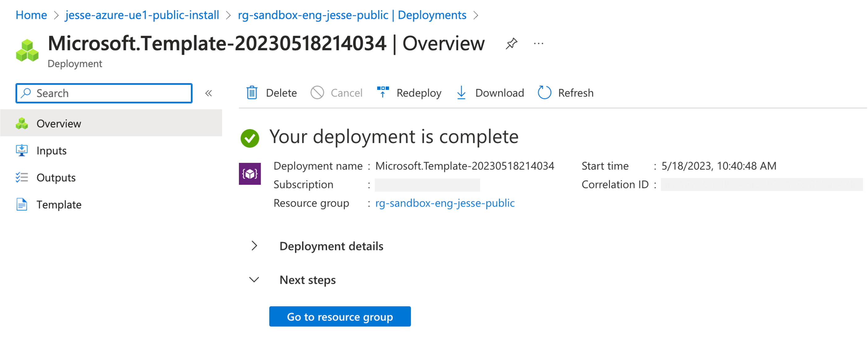The image size is (868, 340).
Task: Click 'Your deployment is complete' heading
Action: 394,137
